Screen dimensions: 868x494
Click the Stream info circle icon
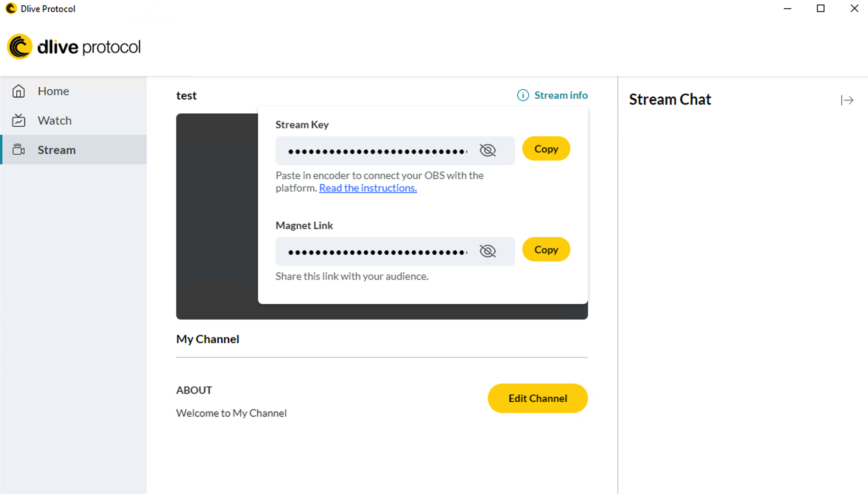[523, 95]
